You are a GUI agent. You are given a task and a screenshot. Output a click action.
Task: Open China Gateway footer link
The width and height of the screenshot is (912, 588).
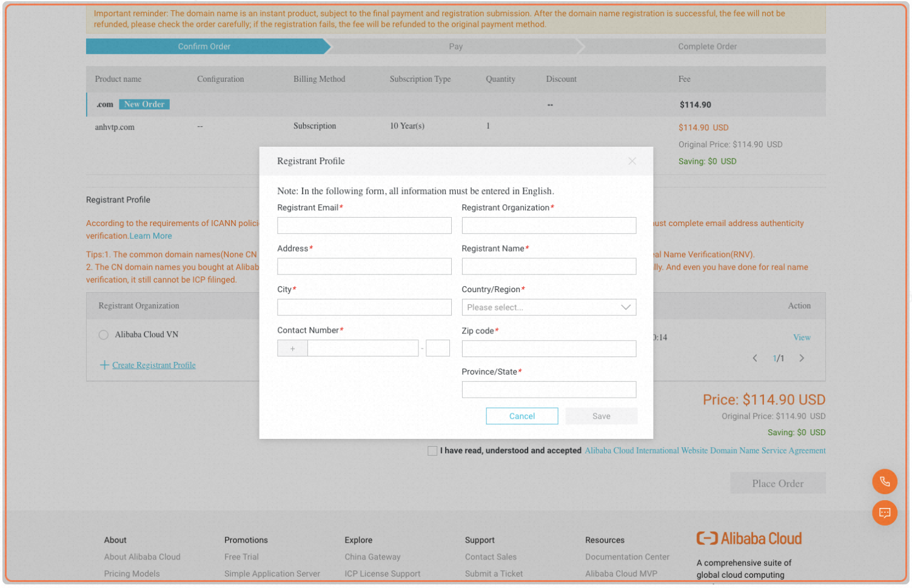[x=373, y=557]
